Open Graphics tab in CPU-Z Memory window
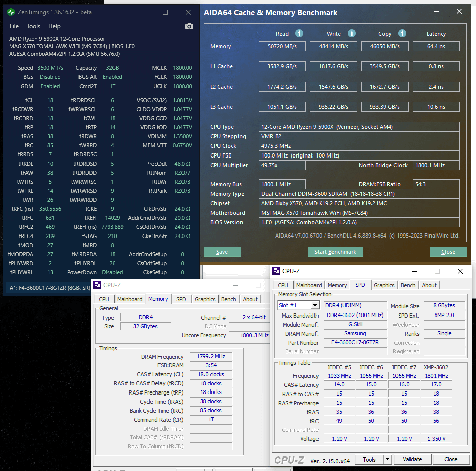Screen dimensions: 476x471 point(205,299)
